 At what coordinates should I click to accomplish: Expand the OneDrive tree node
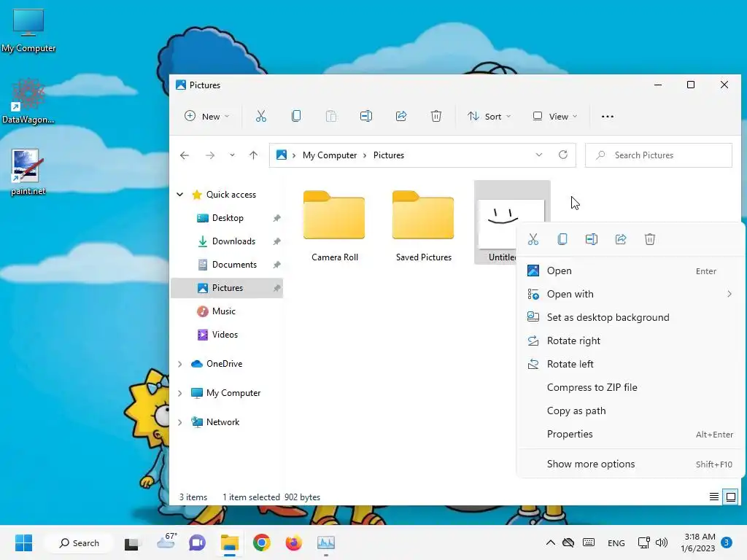coord(180,364)
